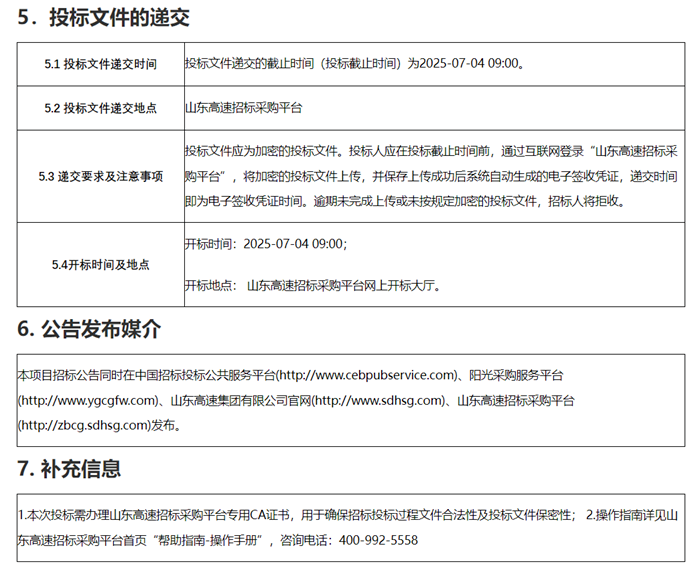Viewport: 700px width, 572px height.
Task: Click the URL http://www.cebpubservice.com
Action: coord(367,375)
